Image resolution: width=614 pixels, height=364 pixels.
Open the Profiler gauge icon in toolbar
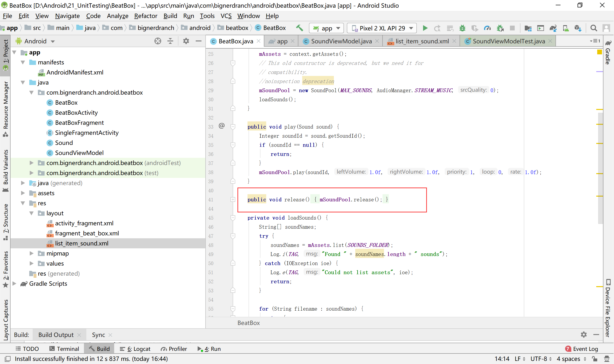[487, 28]
